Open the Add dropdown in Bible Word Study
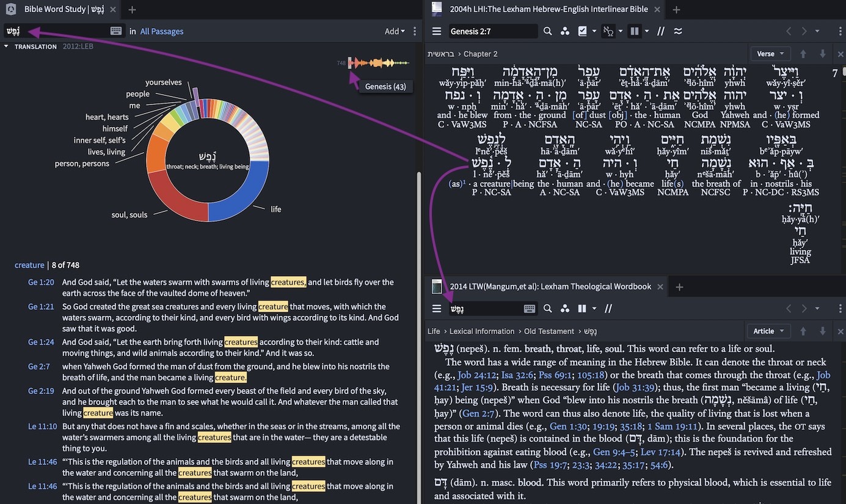 tap(395, 31)
